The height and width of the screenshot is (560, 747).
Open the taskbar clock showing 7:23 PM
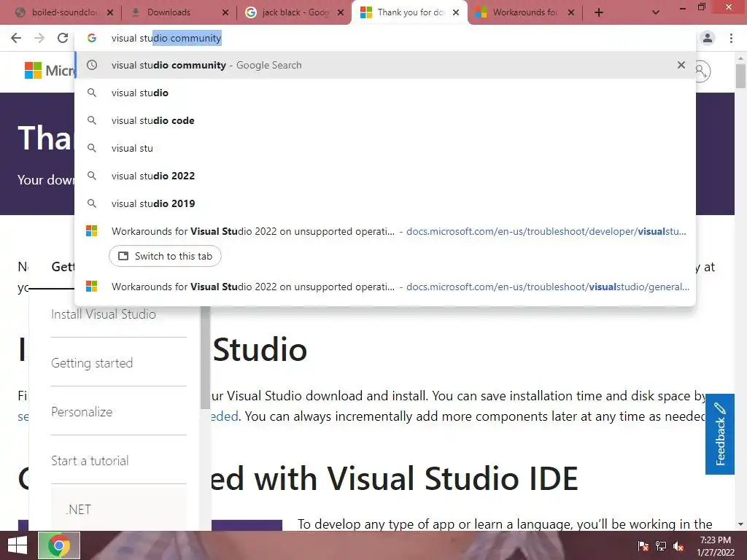coord(716,546)
